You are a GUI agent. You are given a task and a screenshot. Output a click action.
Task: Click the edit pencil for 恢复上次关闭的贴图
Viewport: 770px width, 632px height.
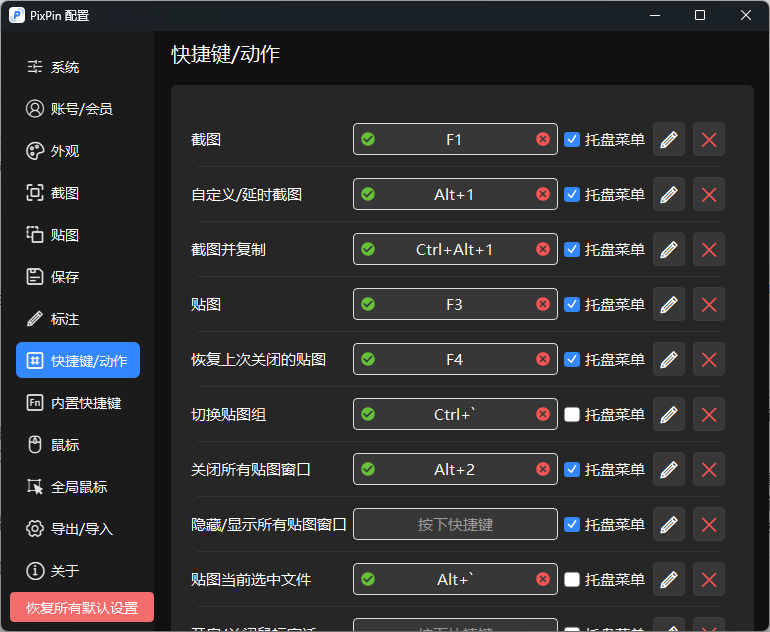[669, 360]
